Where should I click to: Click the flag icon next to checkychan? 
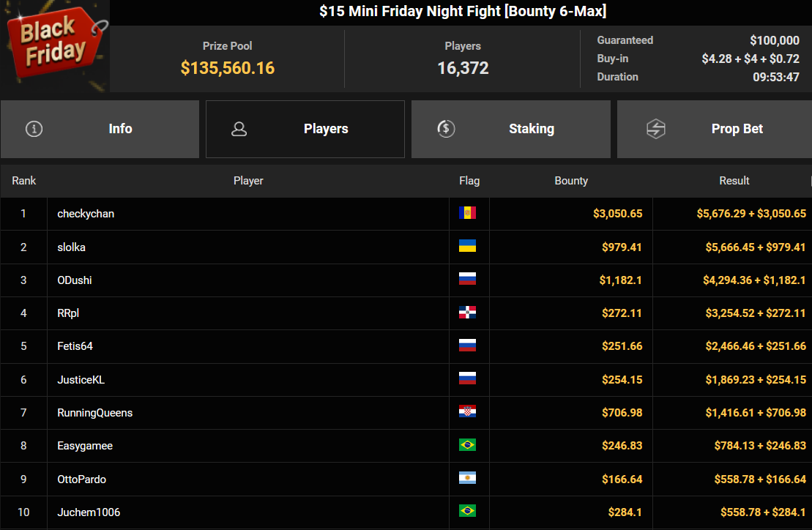pyautogui.click(x=467, y=213)
